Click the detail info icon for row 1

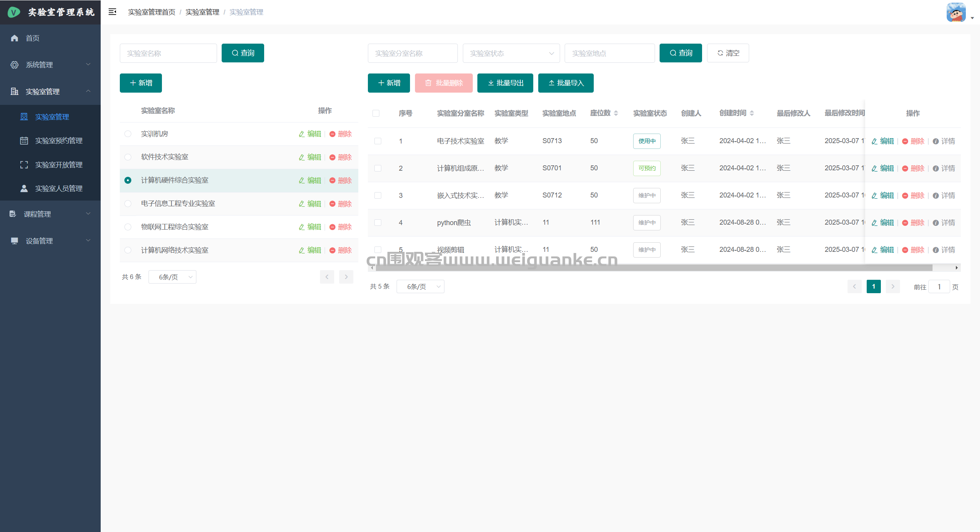936,141
